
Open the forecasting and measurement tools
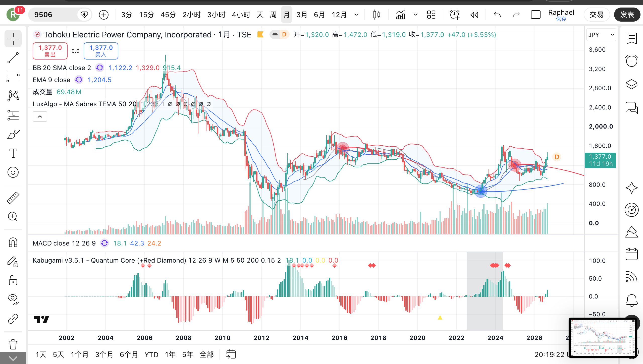click(x=13, y=115)
